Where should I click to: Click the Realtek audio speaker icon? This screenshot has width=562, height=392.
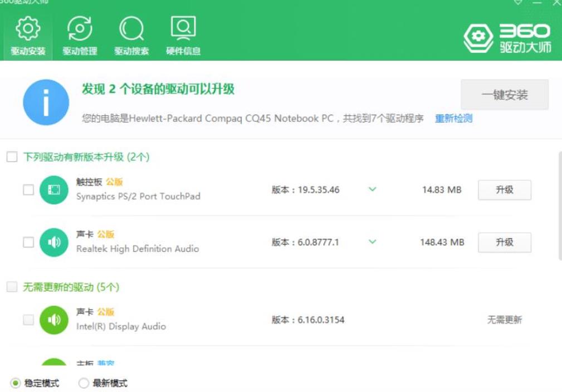pyautogui.click(x=54, y=242)
